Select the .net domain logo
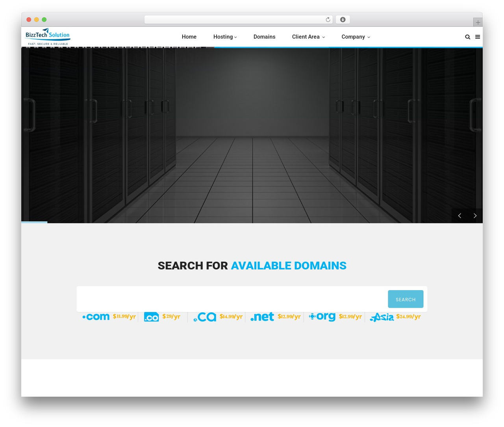504x427 pixels. pyautogui.click(x=262, y=317)
